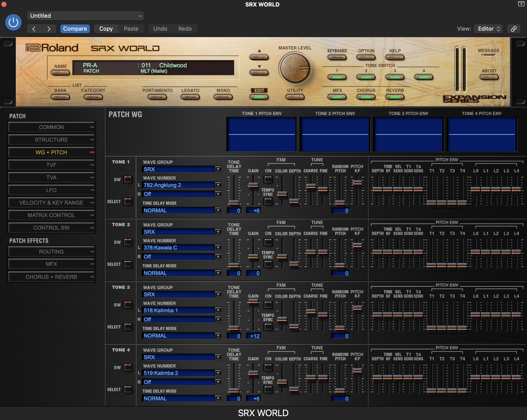Open 519:Kalimba 2 wave dropdown
The height and width of the screenshot is (420, 527).
pyautogui.click(x=181, y=373)
